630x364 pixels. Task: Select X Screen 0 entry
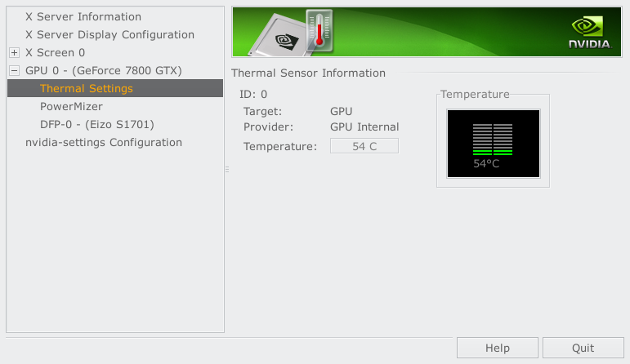55,52
